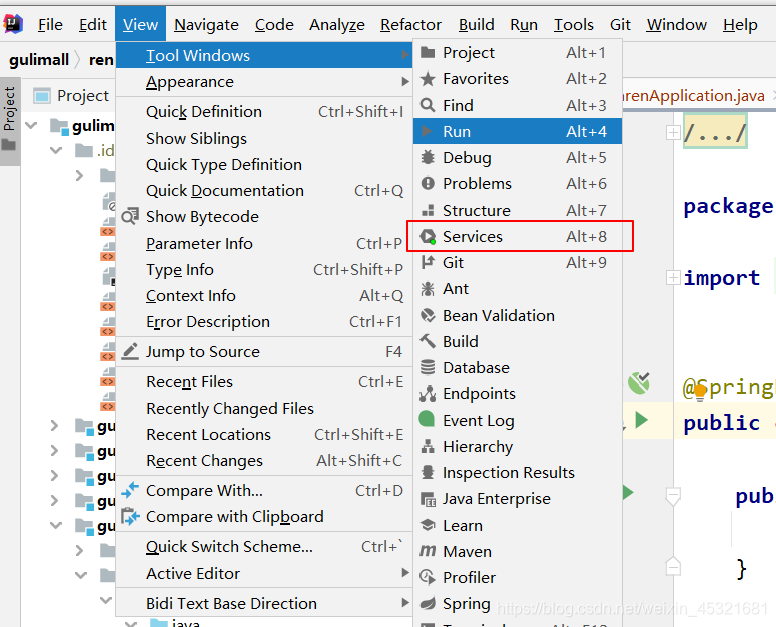776x627 pixels.
Task: Open the Tool Windows submenu
Action: (x=264, y=55)
